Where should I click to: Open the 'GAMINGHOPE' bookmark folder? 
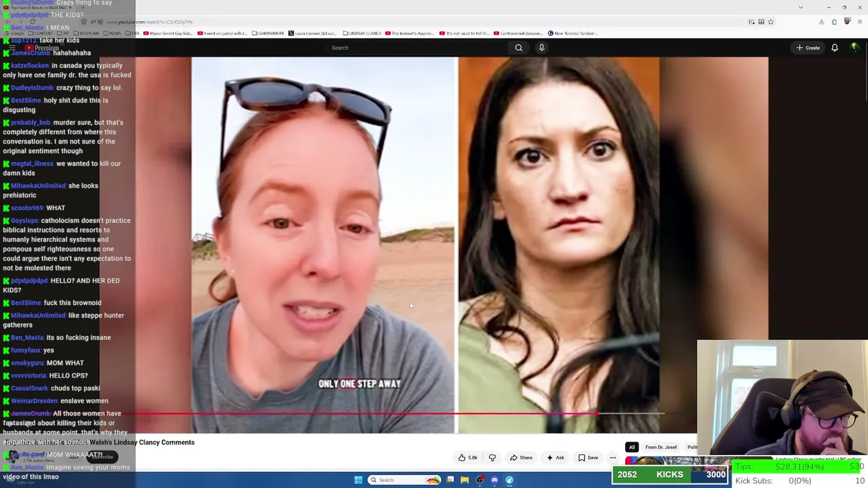point(269,33)
